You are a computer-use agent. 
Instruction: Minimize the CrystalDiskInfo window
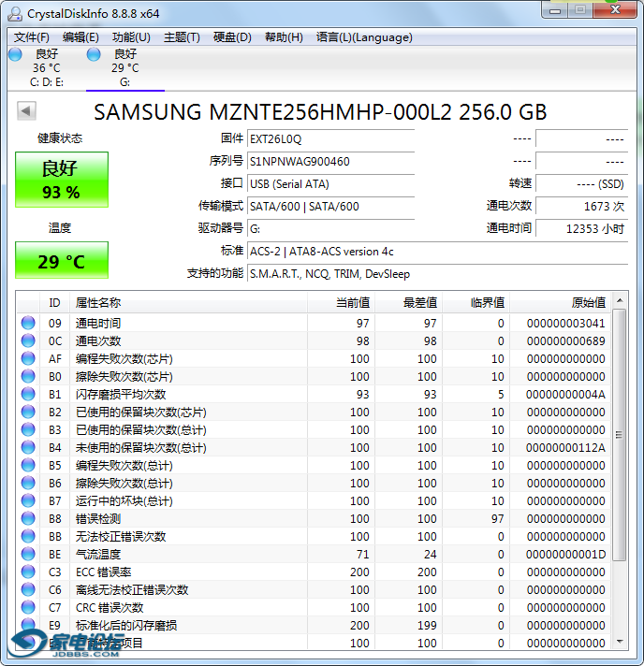point(555,10)
